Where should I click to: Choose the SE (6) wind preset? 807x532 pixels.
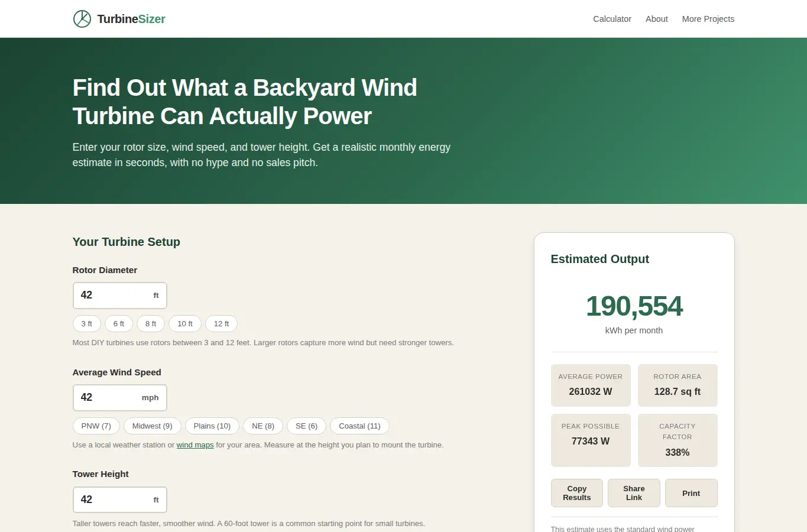(x=306, y=426)
